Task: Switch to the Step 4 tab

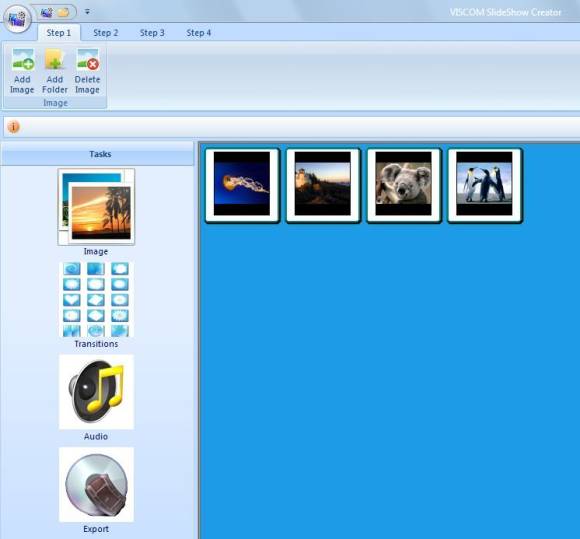Action: coord(199,33)
